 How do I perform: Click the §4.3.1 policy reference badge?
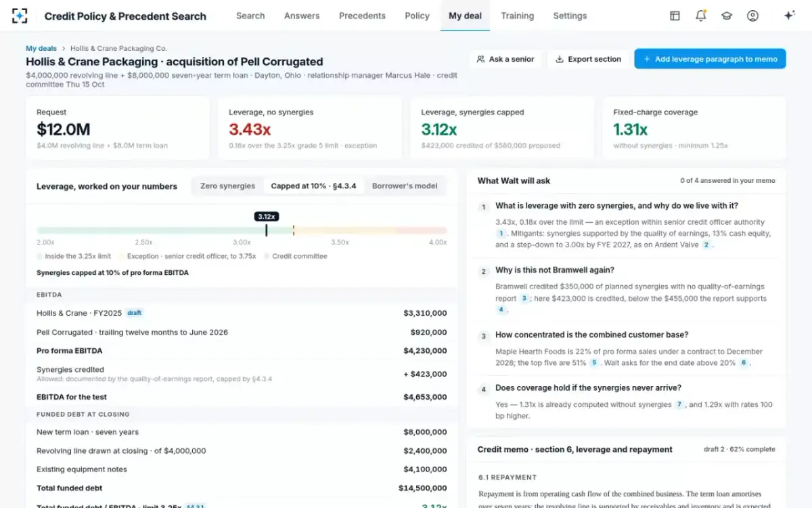coord(196,505)
